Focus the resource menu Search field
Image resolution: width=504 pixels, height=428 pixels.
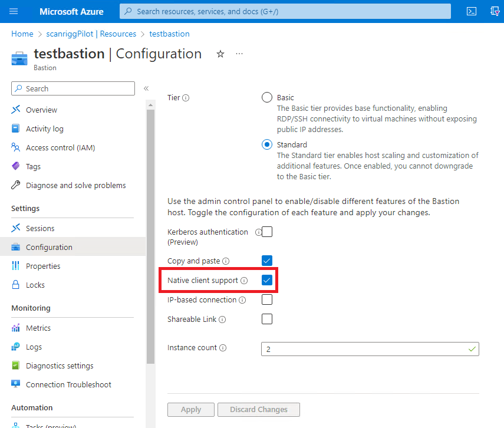point(73,88)
